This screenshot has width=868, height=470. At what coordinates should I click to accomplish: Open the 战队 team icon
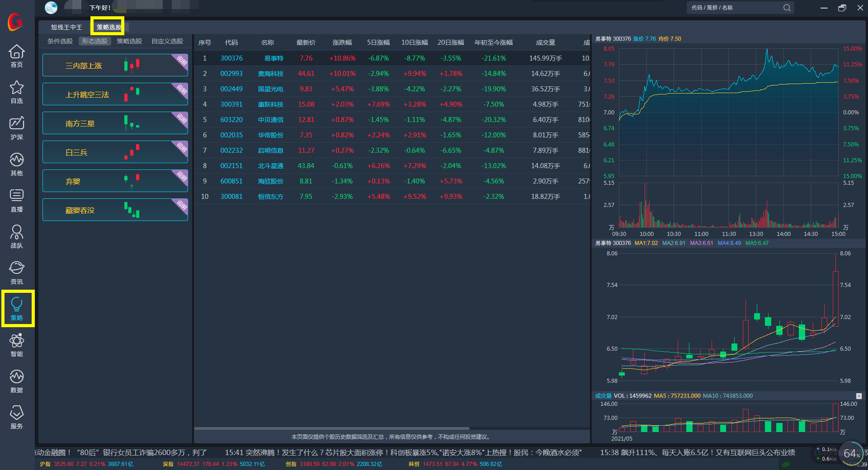click(17, 237)
